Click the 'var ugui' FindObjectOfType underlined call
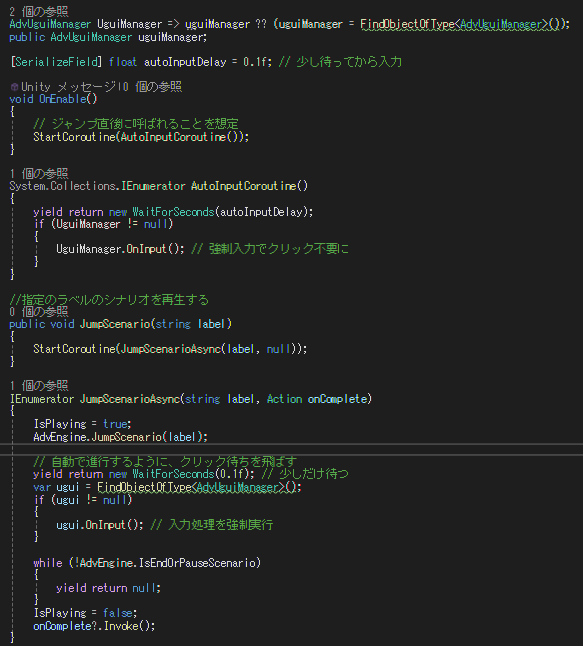Viewport: 583px width, 646px height. 196,487
